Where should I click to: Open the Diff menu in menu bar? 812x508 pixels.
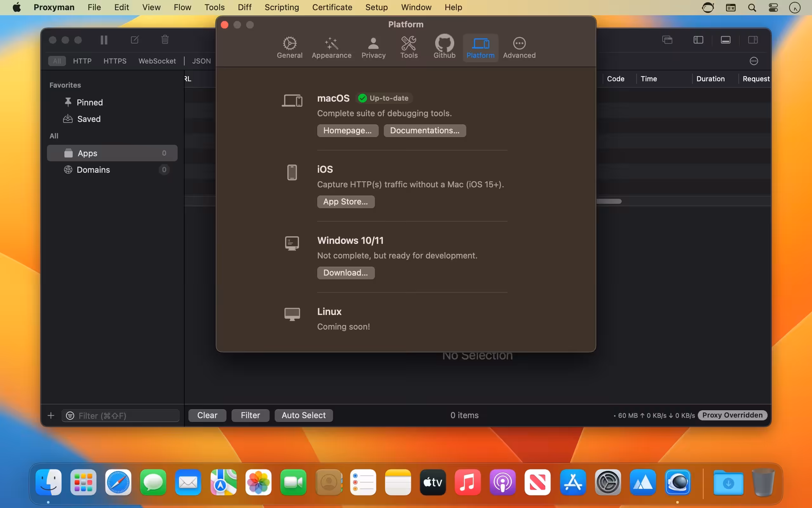245,7
